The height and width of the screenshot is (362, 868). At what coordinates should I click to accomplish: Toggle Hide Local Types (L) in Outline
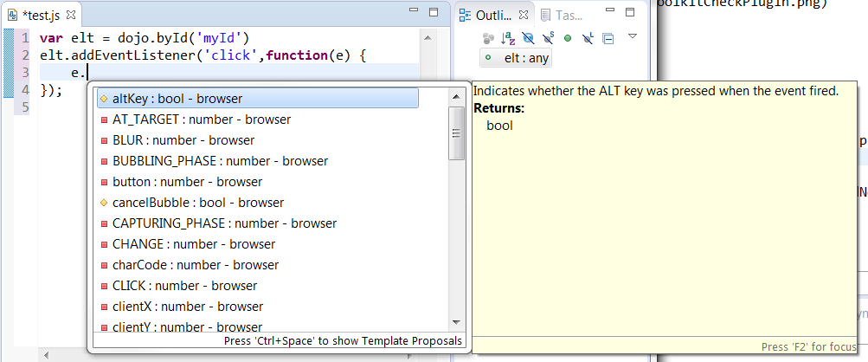[588, 38]
